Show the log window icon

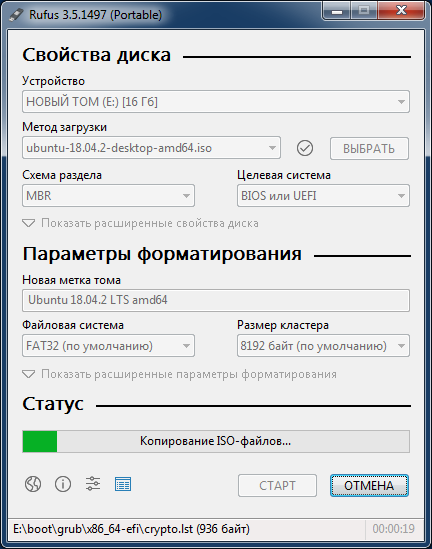(x=123, y=484)
